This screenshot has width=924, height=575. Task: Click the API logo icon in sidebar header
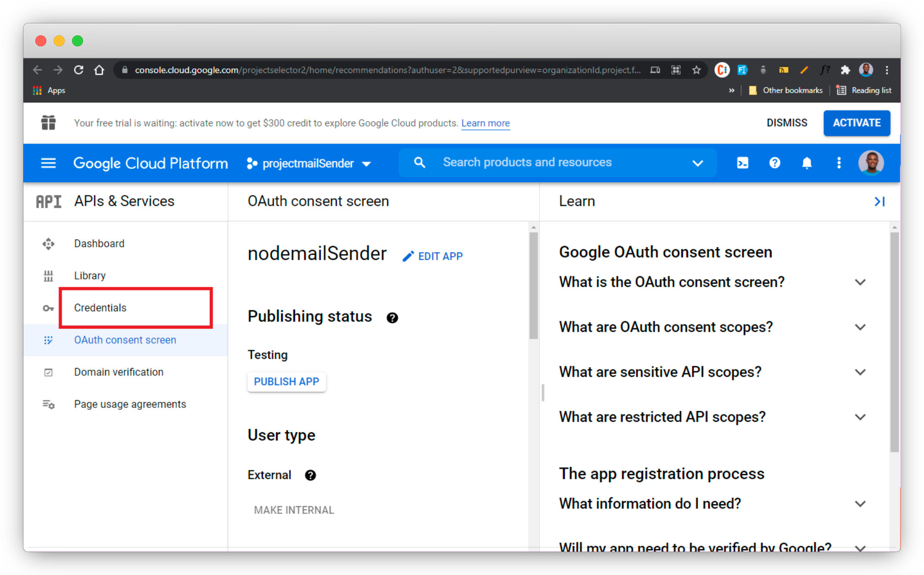coord(48,201)
